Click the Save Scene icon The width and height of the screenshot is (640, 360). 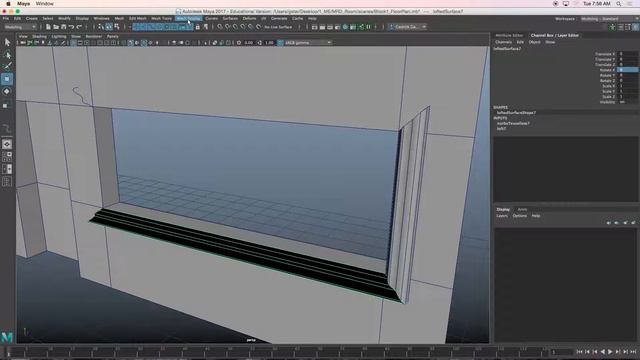pos(64,27)
